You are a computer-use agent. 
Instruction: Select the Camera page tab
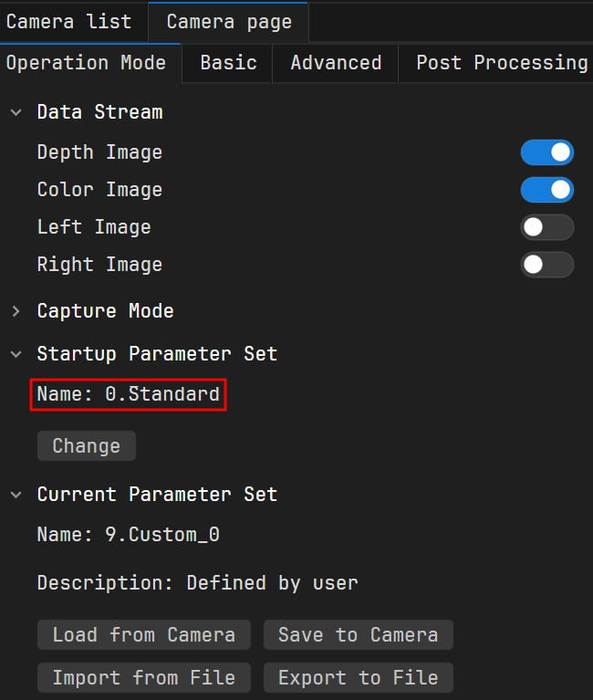(228, 22)
